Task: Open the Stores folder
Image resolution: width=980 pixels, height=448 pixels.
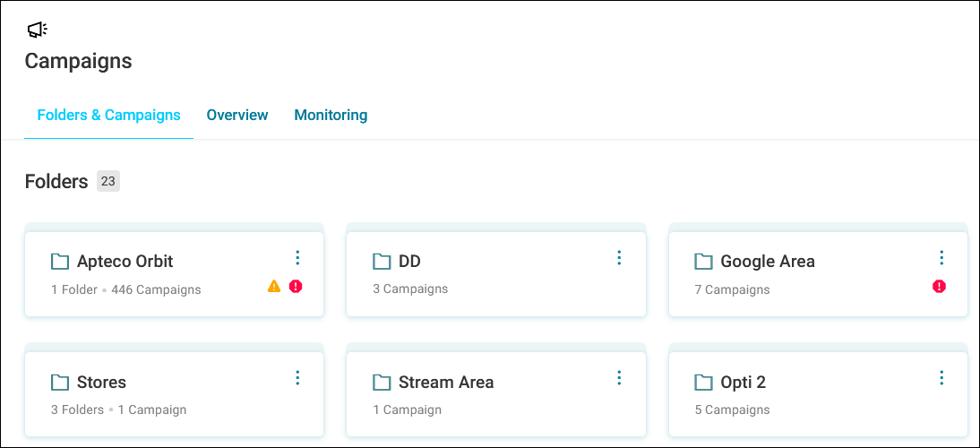Action: 174,394
